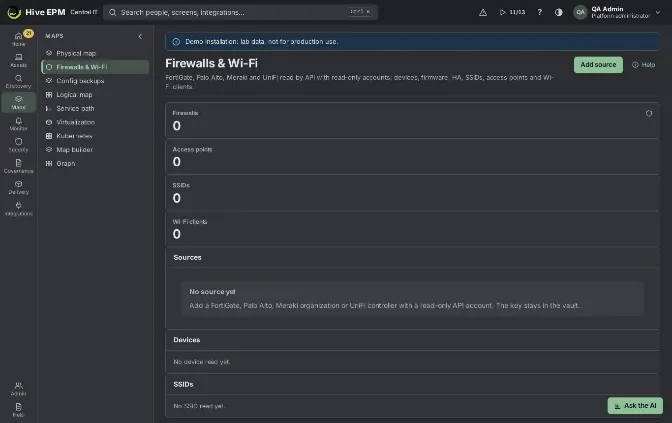Focus the search people, screens, integrations field

240,12
